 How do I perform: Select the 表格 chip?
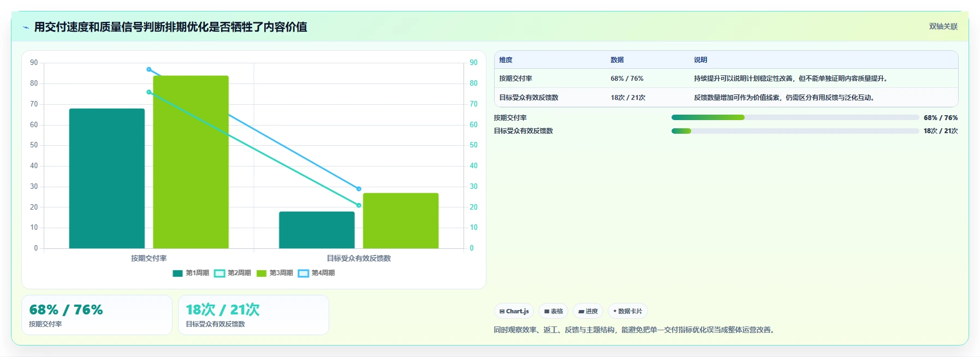coord(553,311)
